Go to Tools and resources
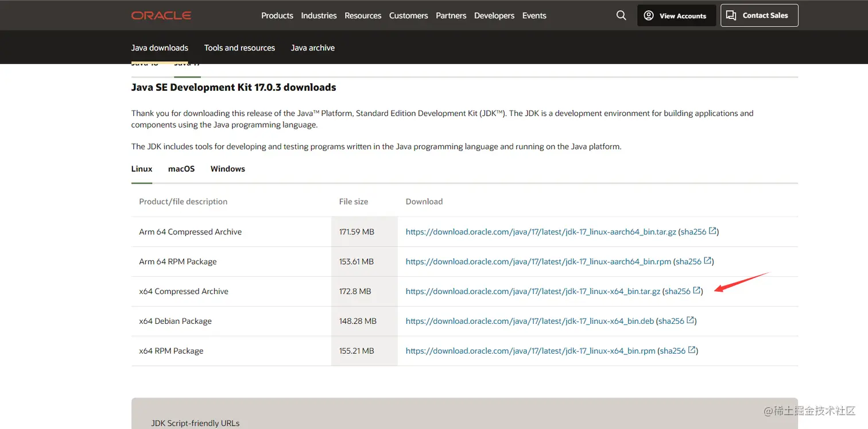The image size is (868, 429). pos(239,48)
